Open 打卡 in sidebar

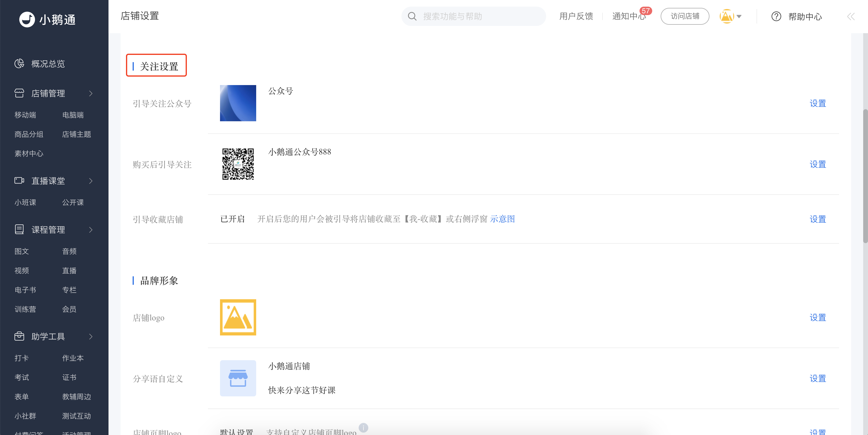[22, 358]
